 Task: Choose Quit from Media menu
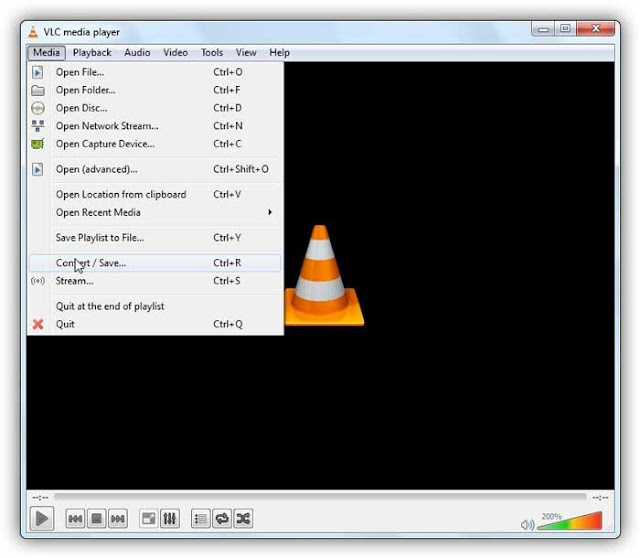[x=155, y=325]
